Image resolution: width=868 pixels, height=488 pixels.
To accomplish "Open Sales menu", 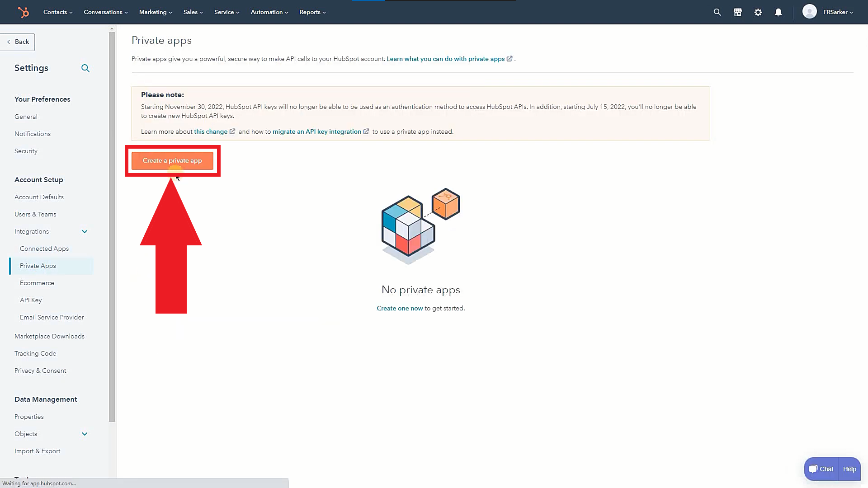I will pyautogui.click(x=193, y=12).
